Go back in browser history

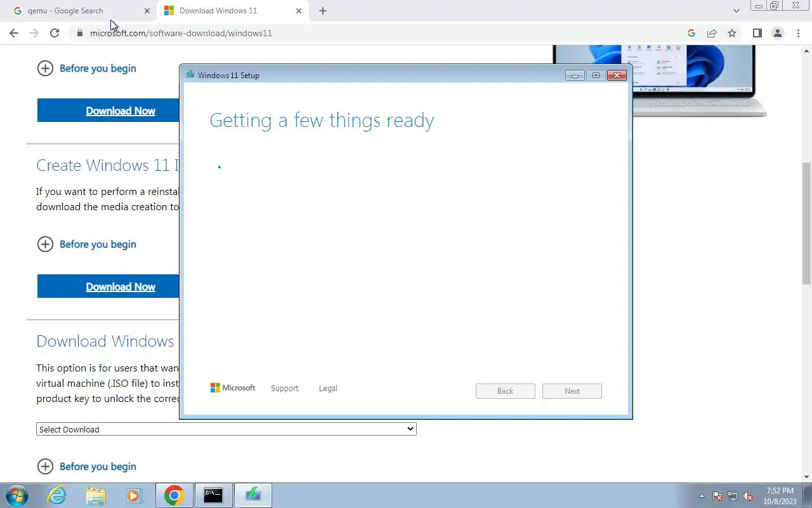(14, 33)
